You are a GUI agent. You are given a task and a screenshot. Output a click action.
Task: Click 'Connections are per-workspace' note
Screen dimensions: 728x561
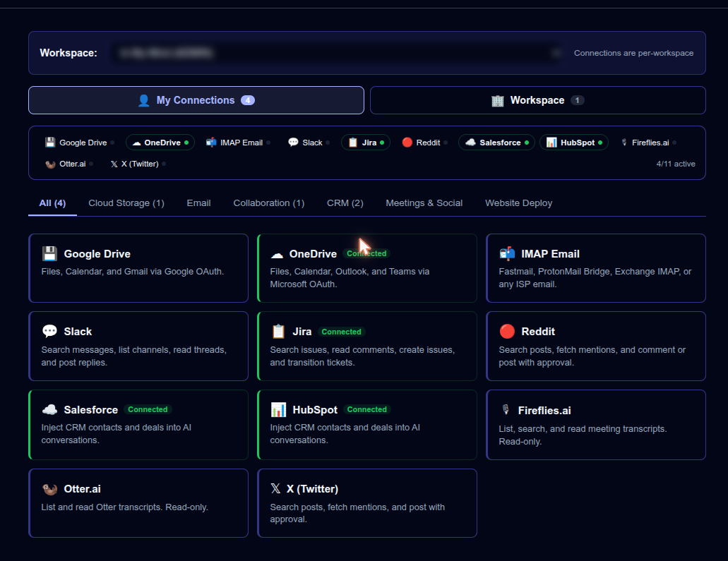coord(634,53)
